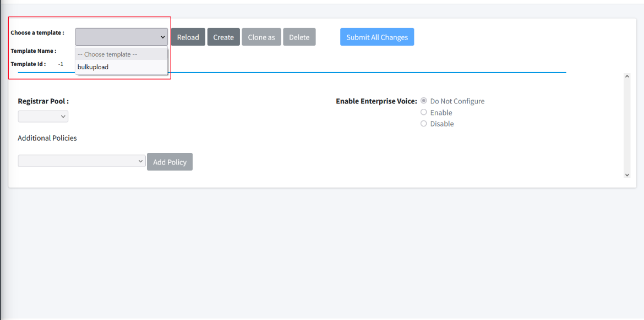
Task: Open the Additional Policies dropdown arrow
Action: click(139, 161)
